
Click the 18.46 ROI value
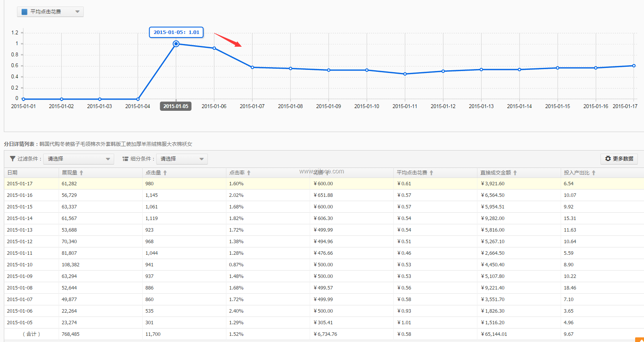(x=570, y=288)
